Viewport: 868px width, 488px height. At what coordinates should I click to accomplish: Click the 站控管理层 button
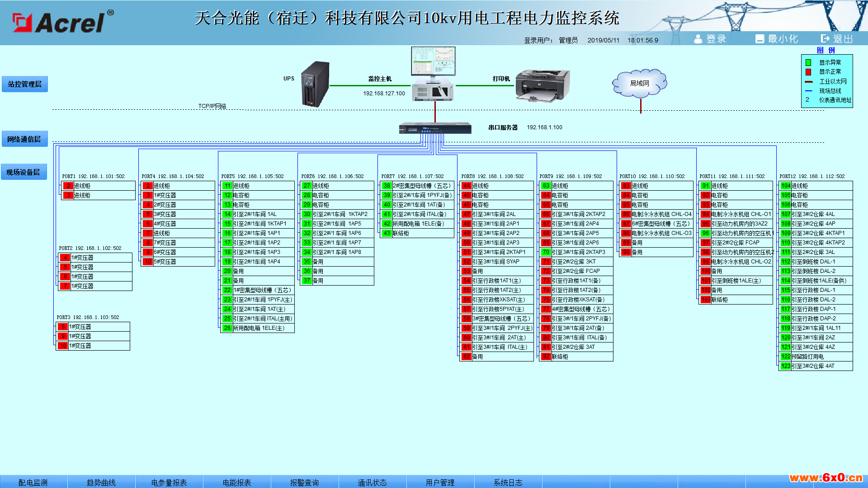pos(25,84)
